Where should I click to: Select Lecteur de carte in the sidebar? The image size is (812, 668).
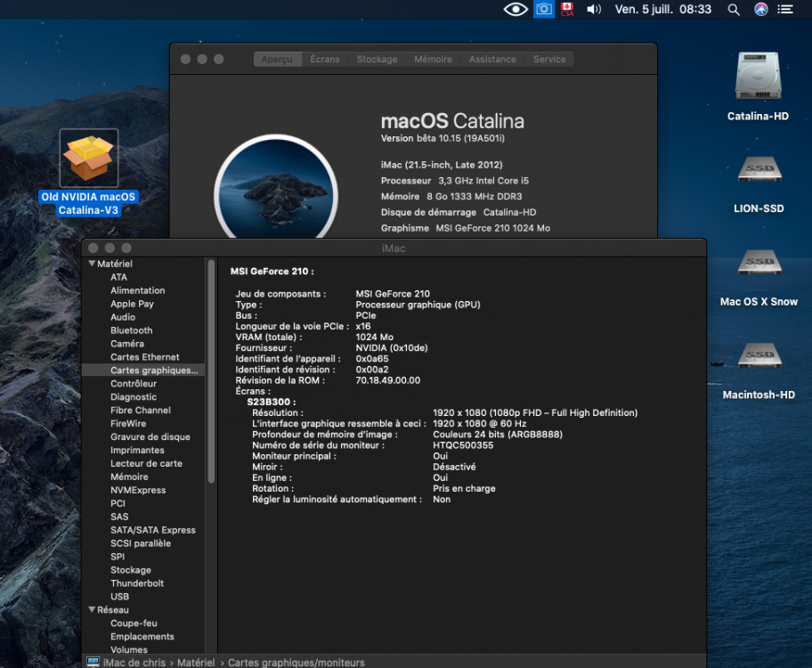click(x=147, y=463)
